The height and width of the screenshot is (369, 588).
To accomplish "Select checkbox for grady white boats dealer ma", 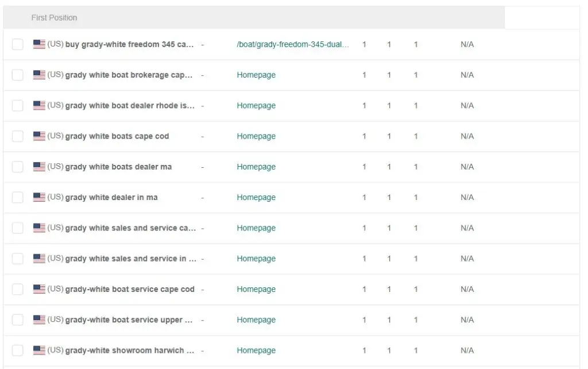I will (18, 167).
